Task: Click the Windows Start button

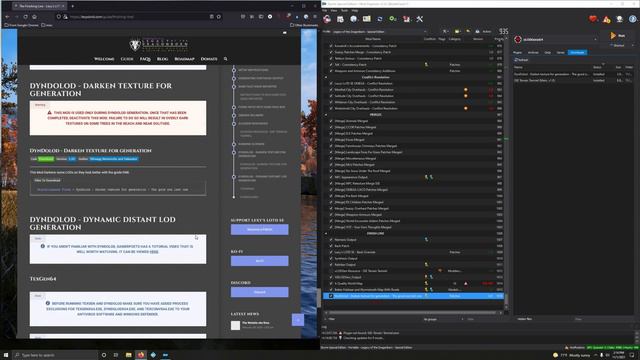Action: point(6,355)
